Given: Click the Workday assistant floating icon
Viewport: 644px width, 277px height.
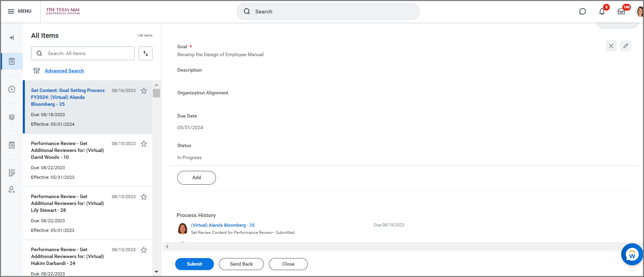Looking at the screenshot, I should pyautogui.click(x=632, y=254).
